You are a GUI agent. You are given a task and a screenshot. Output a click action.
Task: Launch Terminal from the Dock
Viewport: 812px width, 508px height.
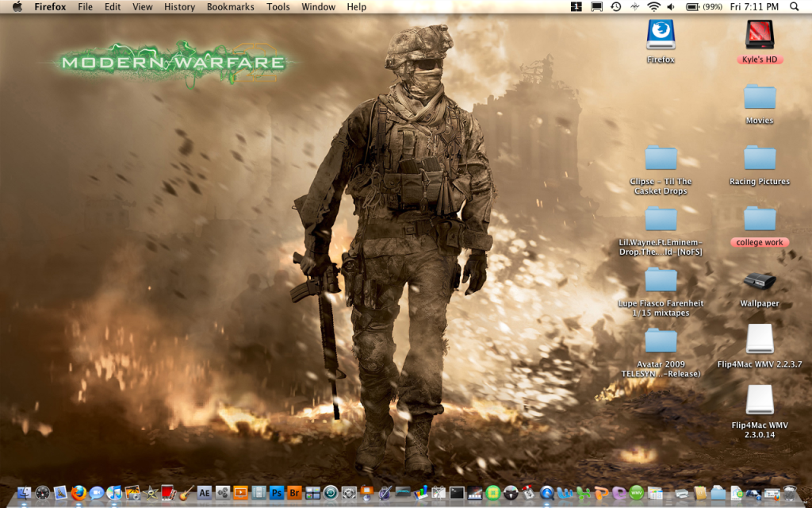(x=457, y=492)
